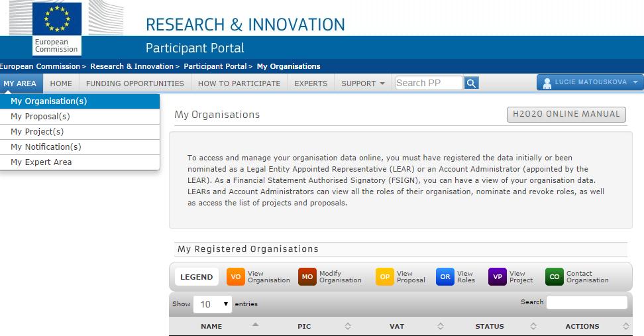Viewport: 644px width, 336px height.
Task: Select My Organisation(s) menu entry
Action: tap(80, 101)
